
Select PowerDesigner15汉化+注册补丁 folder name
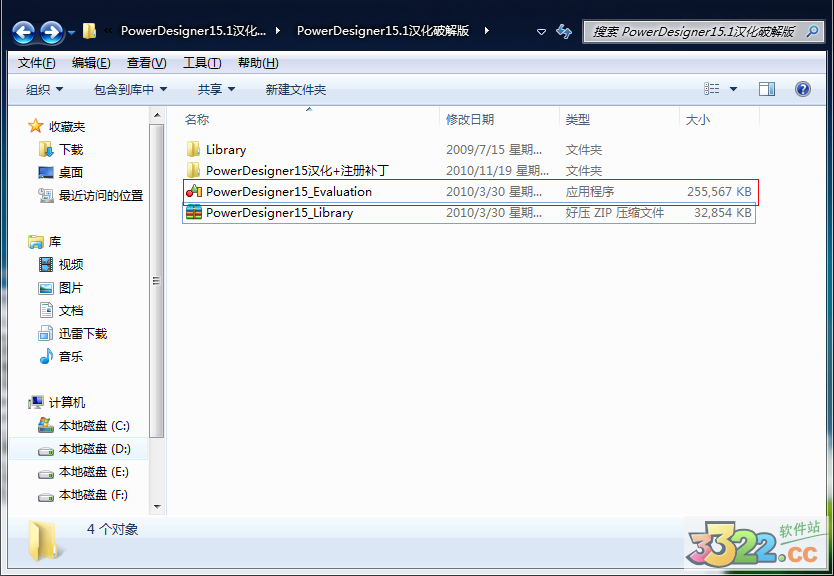point(297,171)
